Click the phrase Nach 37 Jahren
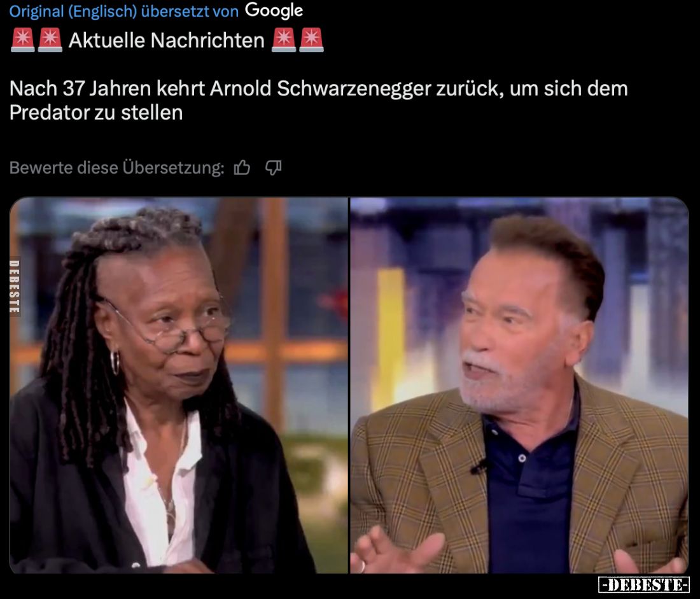 (x=80, y=88)
